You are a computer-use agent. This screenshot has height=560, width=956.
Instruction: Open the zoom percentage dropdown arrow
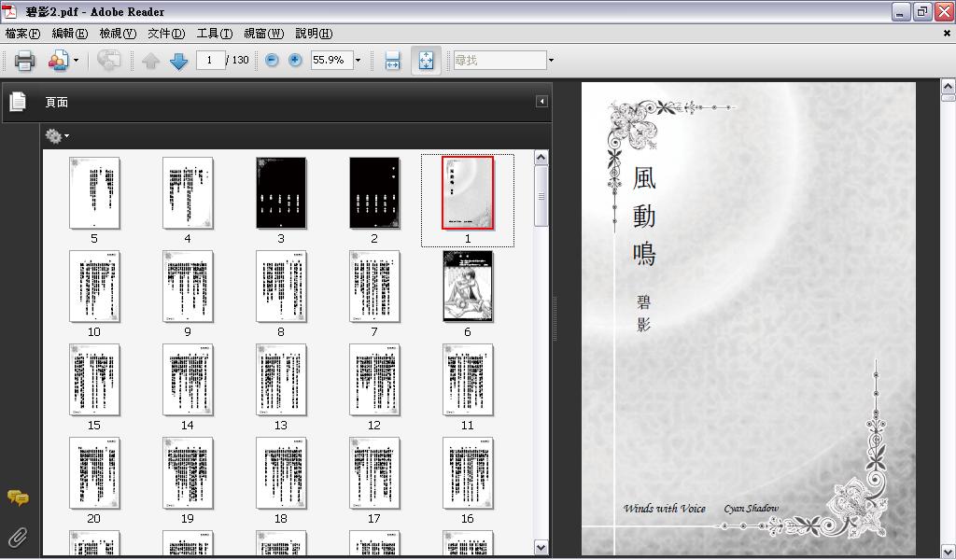[358, 61]
